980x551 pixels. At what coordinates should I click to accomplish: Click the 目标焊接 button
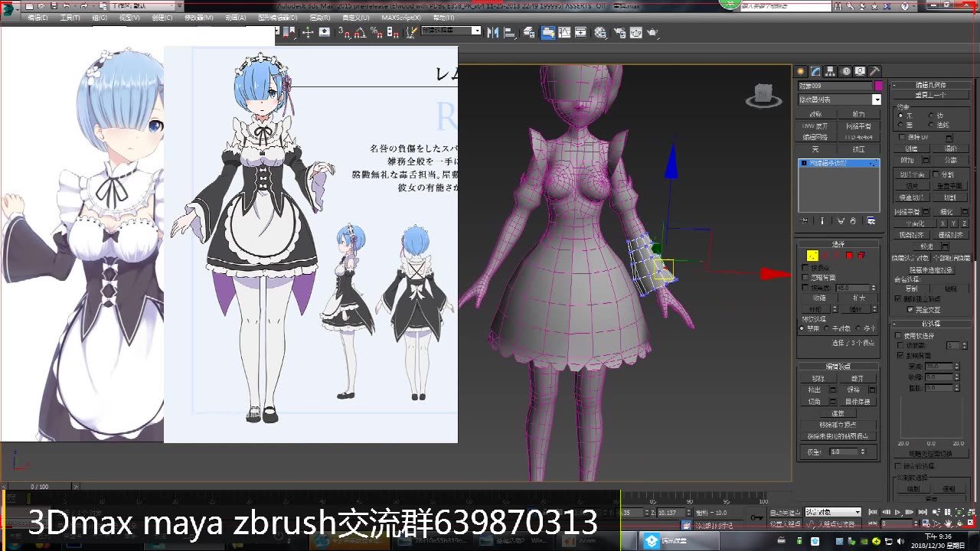click(857, 401)
